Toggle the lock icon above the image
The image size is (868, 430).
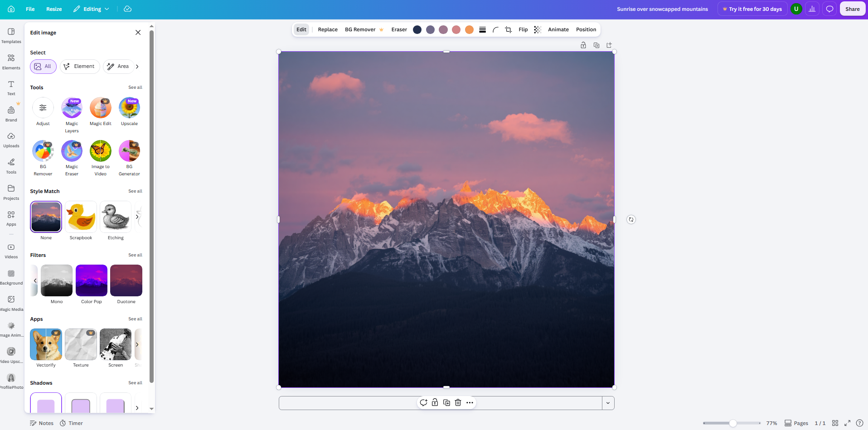[583, 45]
